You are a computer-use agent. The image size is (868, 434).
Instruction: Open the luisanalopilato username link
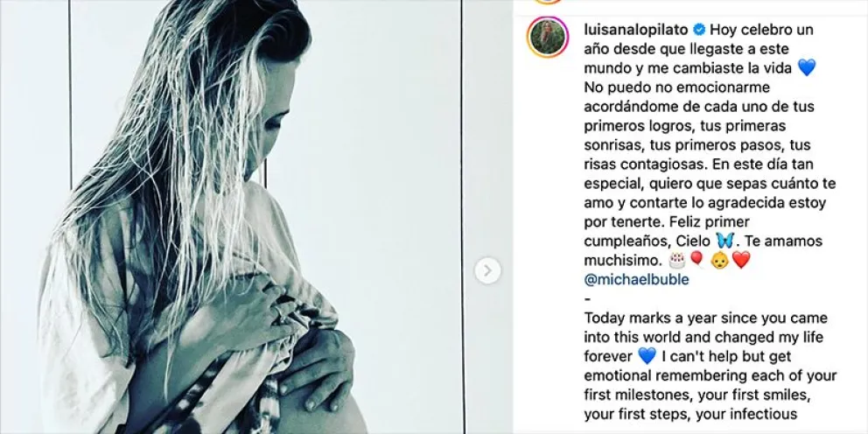[x=635, y=30]
